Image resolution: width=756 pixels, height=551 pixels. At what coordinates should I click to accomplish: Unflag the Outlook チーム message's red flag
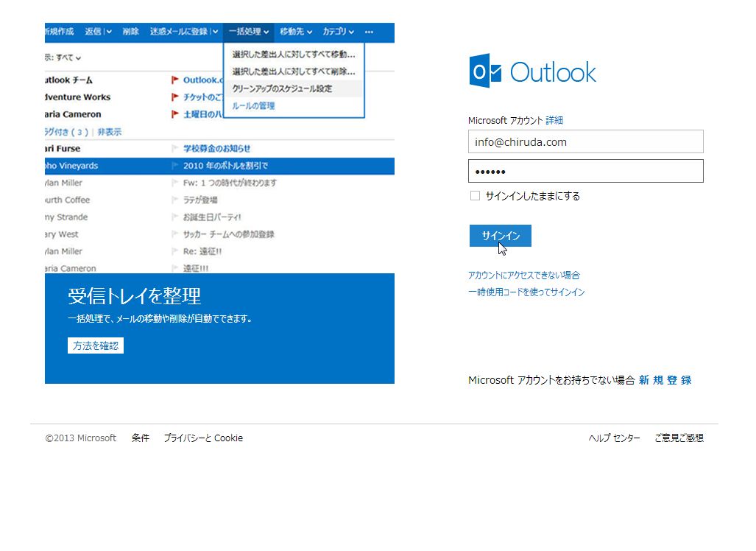click(175, 80)
